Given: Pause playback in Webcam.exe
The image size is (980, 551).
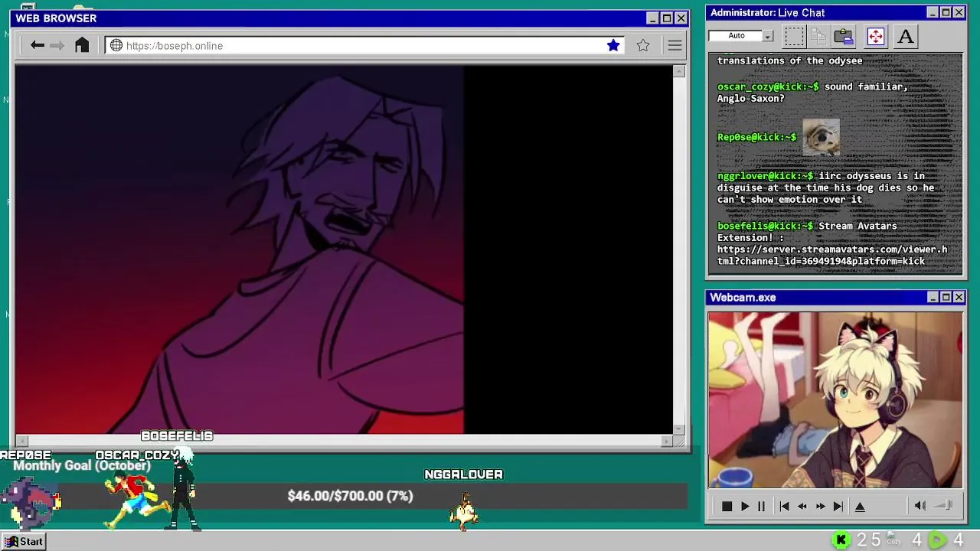Looking at the screenshot, I should pos(761,506).
